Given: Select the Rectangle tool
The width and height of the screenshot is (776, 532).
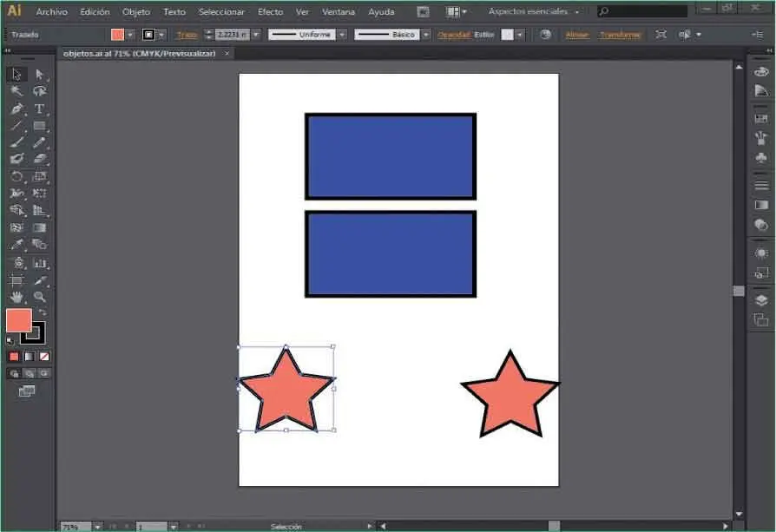Looking at the screenshot, I should click(x=40, y=126).
